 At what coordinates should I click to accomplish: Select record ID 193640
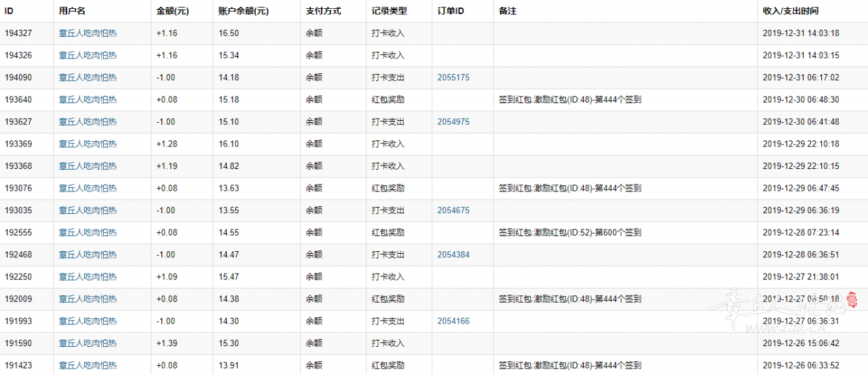click(18, 100)
